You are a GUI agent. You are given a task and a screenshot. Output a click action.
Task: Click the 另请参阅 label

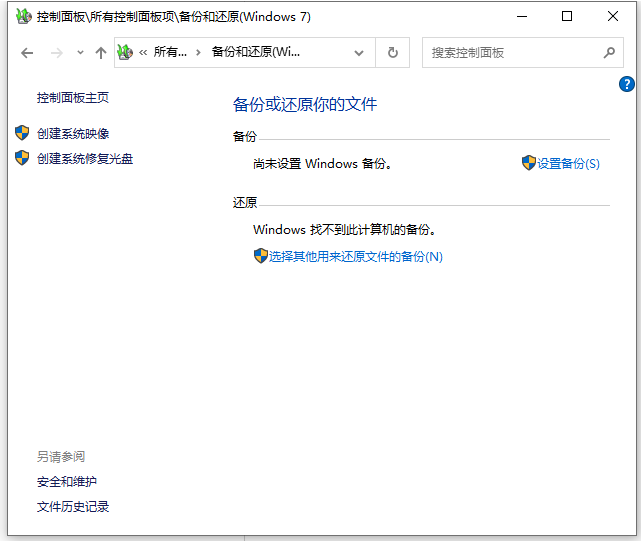pyautogui.click(x=61, y=457)
